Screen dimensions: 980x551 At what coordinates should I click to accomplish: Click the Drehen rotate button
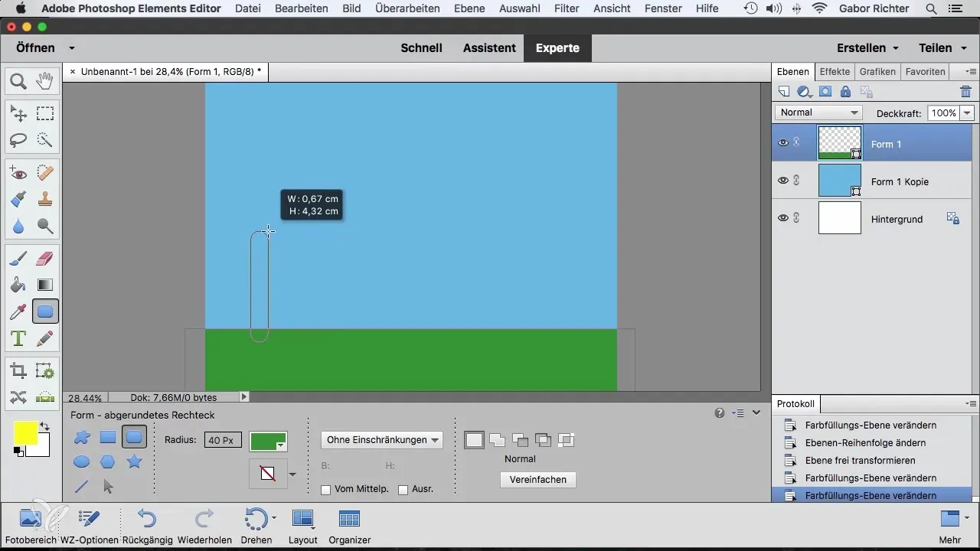point(256,526)
